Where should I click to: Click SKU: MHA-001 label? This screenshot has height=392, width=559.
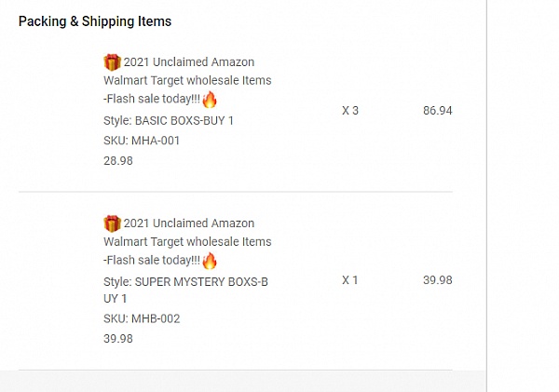tap(142, 141)
